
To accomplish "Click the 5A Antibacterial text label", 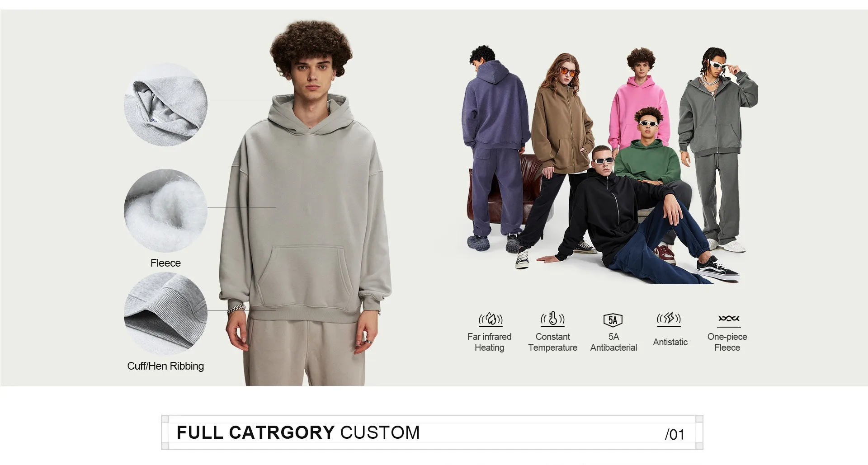I will pos(613,342).
